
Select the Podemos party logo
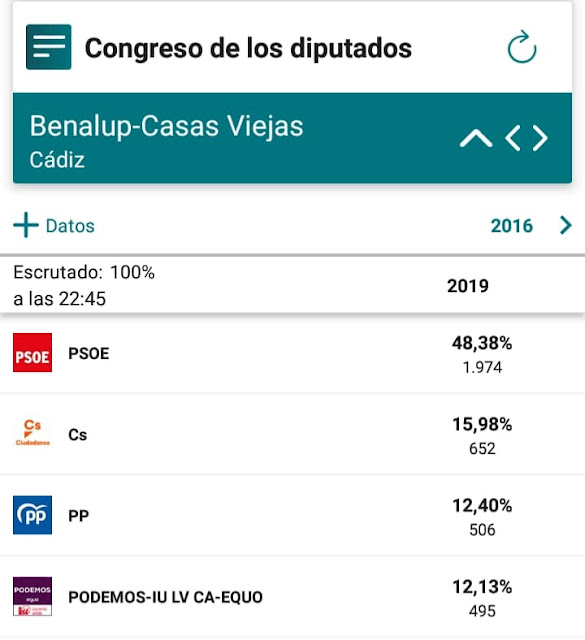[32, 596]
